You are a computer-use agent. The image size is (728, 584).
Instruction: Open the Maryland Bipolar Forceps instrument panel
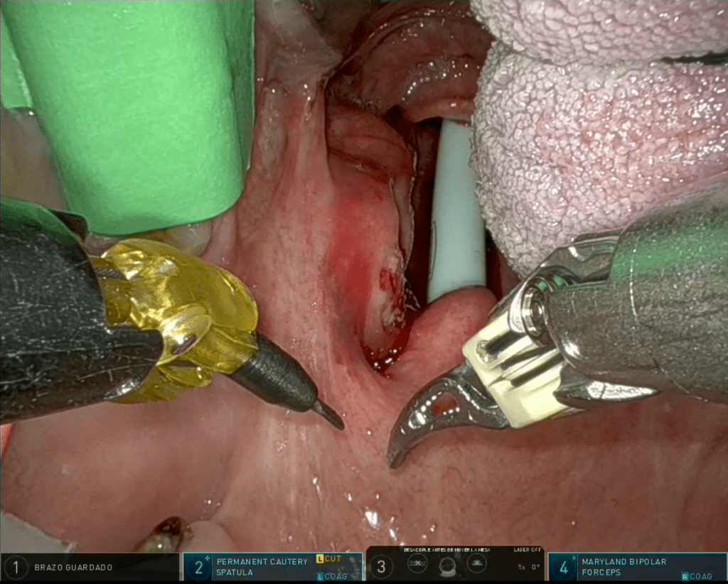(x=622, y=566)
